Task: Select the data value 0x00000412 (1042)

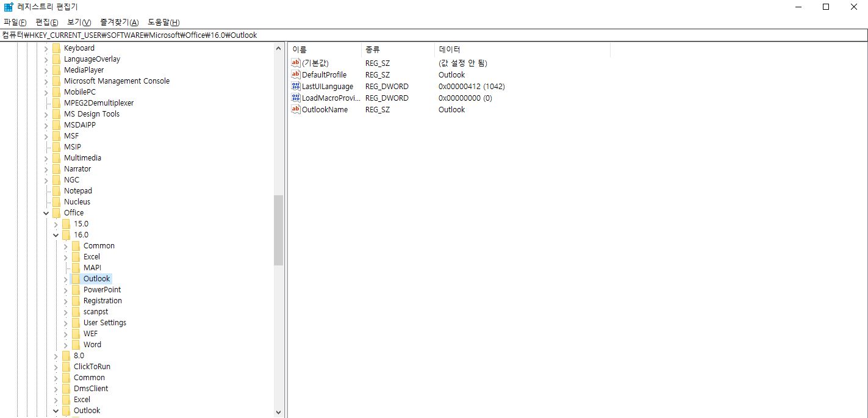Action: (x=472, y=86)
